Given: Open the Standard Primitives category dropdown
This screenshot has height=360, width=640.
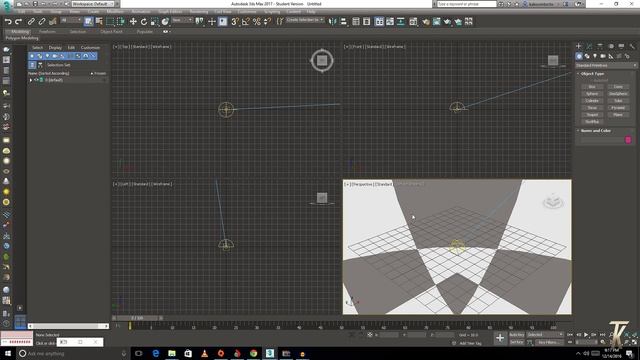Looking at the screenshot, I should pos(606,65).
